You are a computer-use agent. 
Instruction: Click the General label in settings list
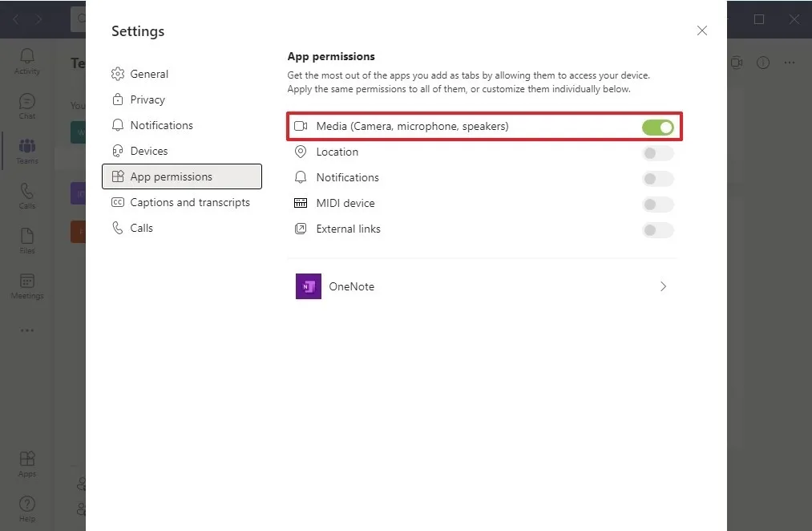pos(149,74)
